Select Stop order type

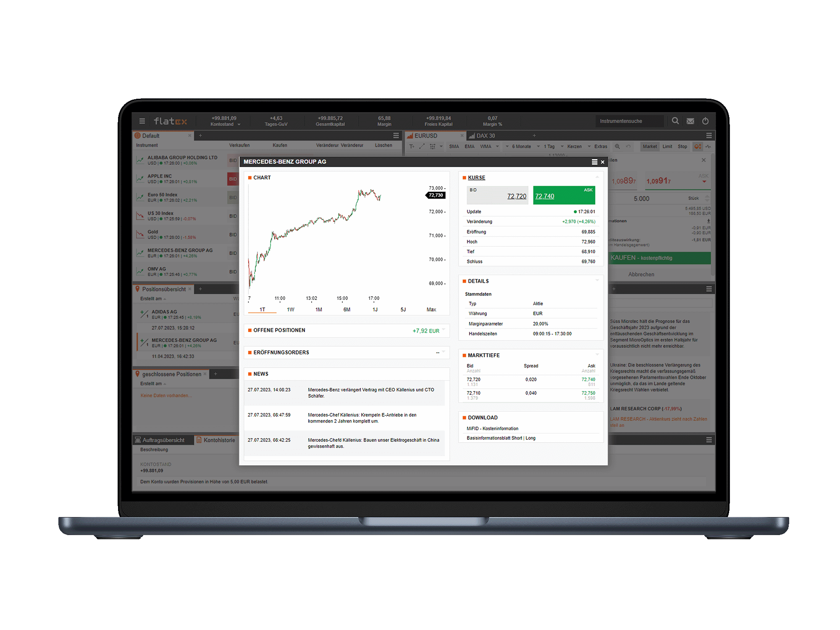point(682,147)
